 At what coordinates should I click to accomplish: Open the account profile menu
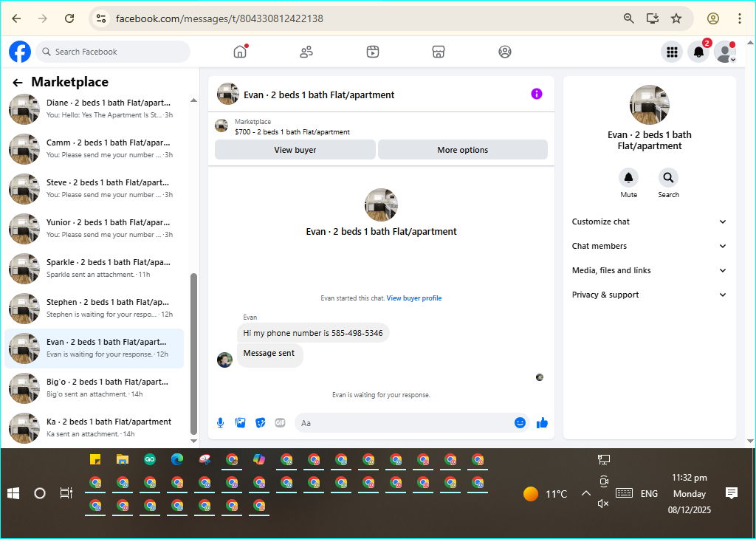click(725, 52)
